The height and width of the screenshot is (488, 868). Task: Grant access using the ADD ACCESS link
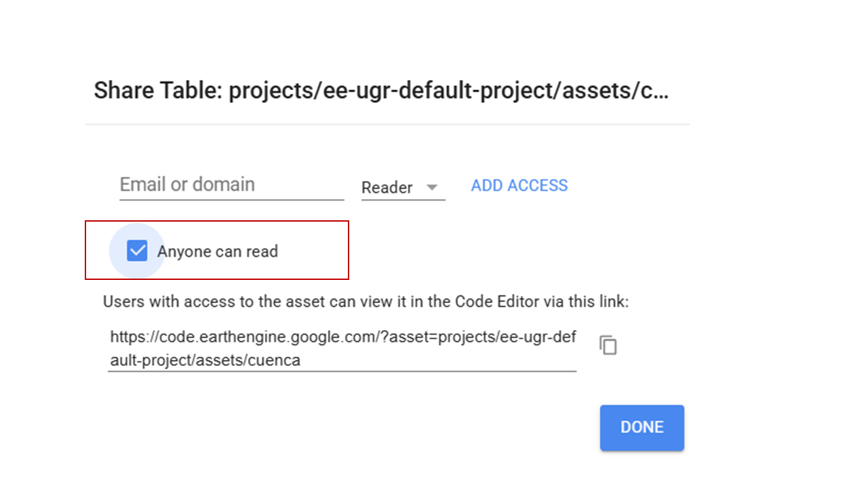click(x=519, y=186)
